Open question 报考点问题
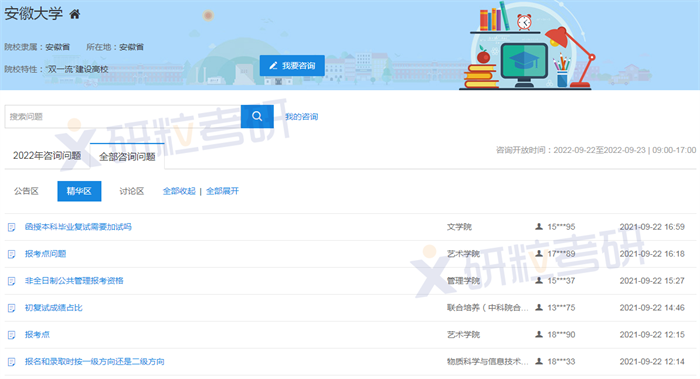 point(45,254)
